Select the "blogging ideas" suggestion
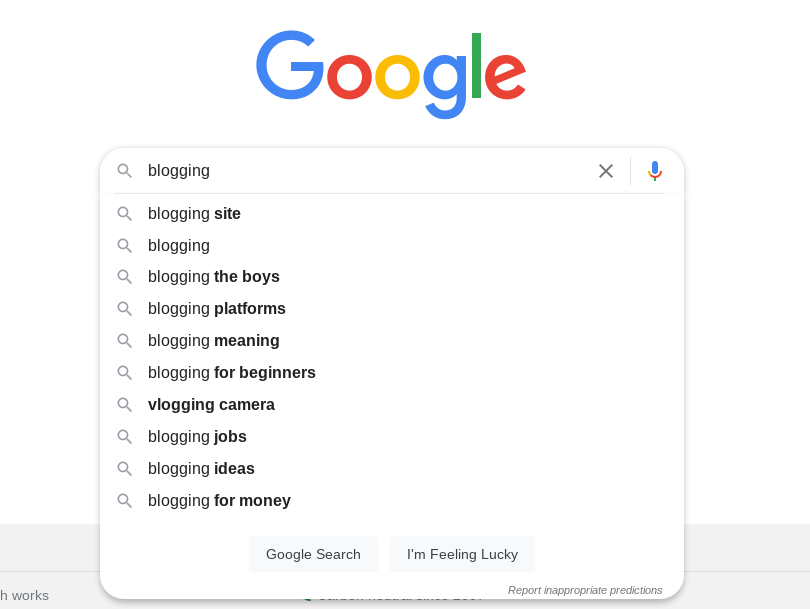The width and height of the screenshot is (810, 609). point(201,468)
